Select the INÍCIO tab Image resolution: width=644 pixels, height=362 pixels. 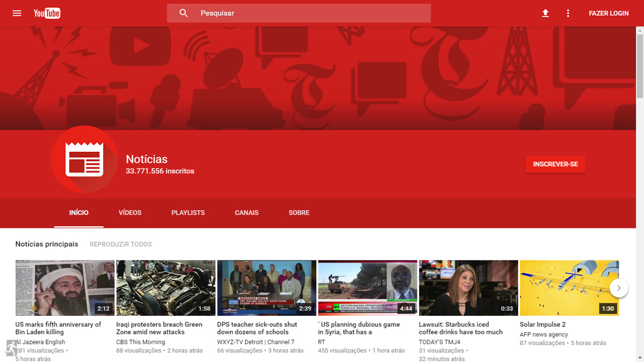(x=79, y=213)
